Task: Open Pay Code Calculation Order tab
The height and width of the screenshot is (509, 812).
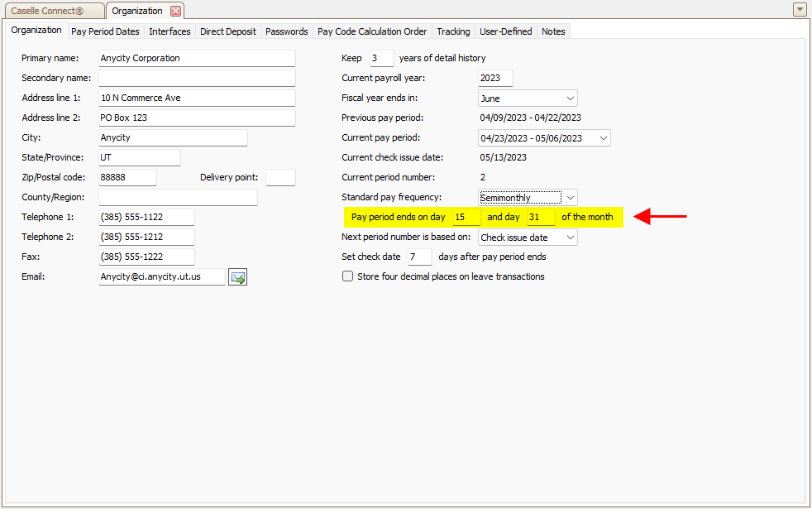Action: (x=372, y=31)
